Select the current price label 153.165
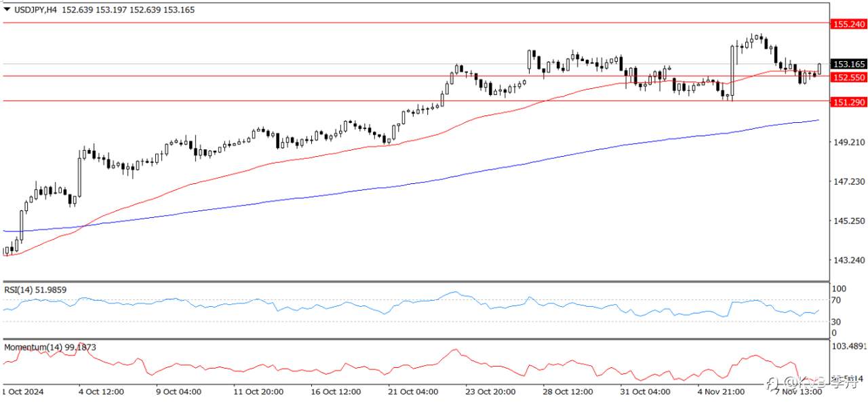 click(x=848, y=64)
